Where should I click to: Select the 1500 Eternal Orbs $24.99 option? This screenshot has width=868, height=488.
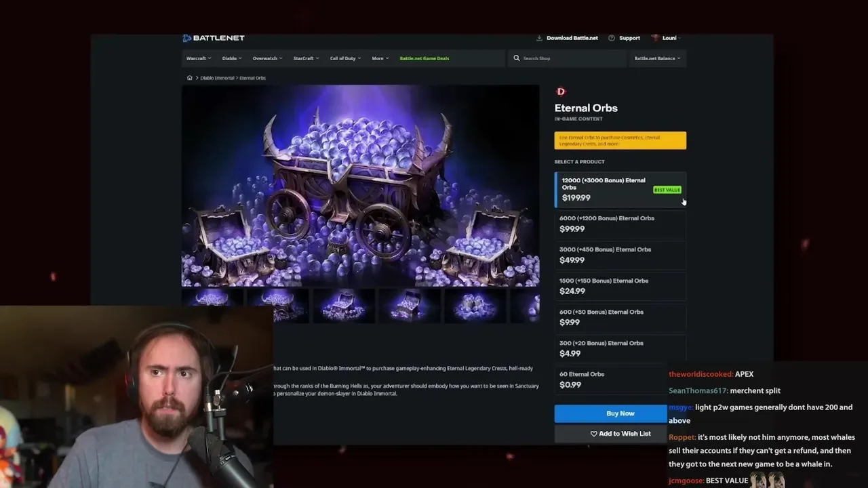620,286
